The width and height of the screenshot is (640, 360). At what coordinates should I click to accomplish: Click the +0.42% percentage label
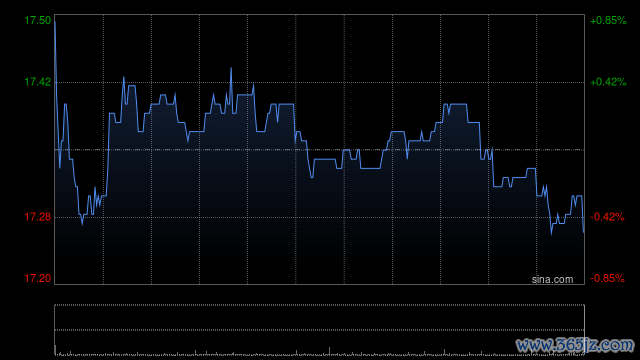[608, 82]
